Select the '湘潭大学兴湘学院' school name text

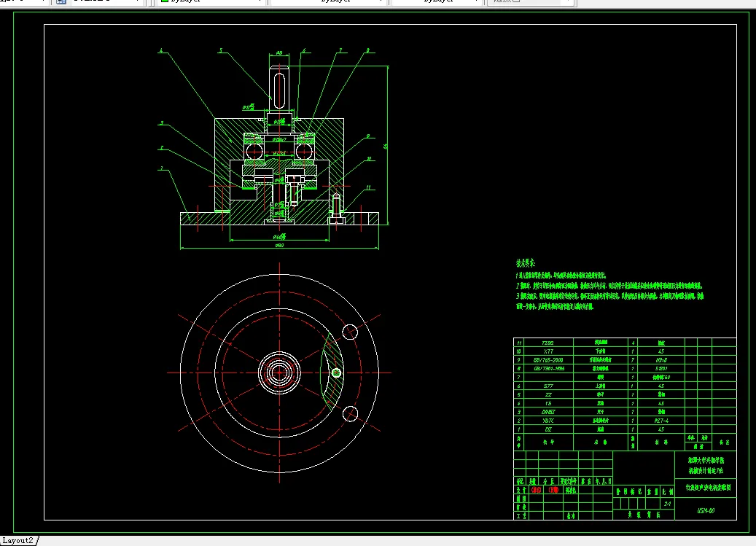tap(706, 460)
